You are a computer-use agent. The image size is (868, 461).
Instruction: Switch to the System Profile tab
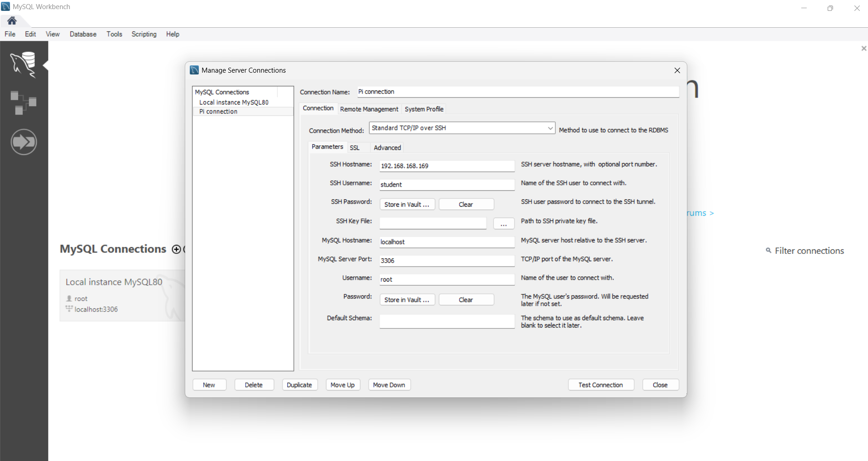pyautogui.click(x=424, y=109)
